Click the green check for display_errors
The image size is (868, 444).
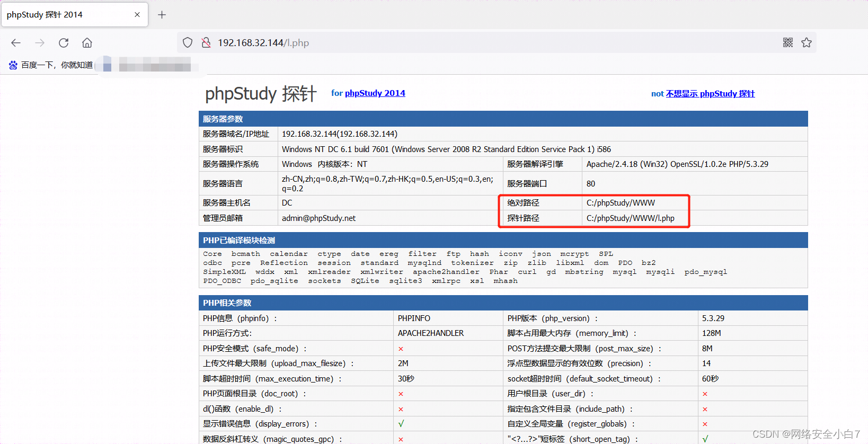coord(401,424)
